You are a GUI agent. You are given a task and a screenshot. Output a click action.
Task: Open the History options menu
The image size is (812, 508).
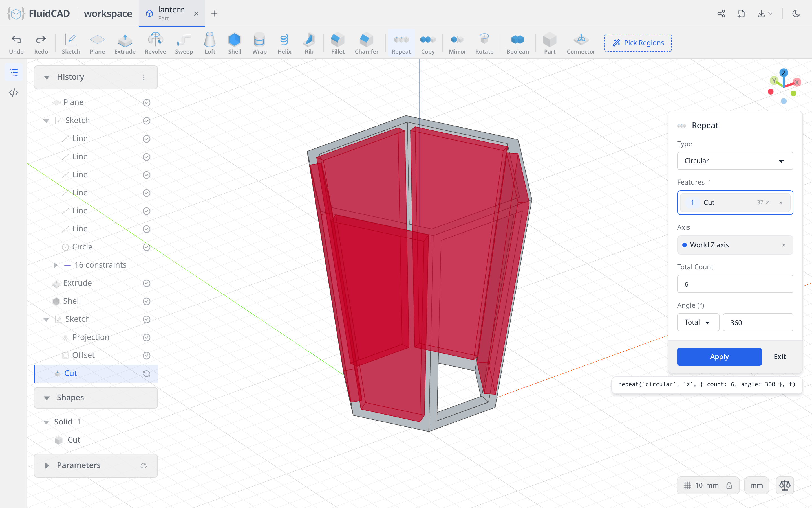(144, 77)
